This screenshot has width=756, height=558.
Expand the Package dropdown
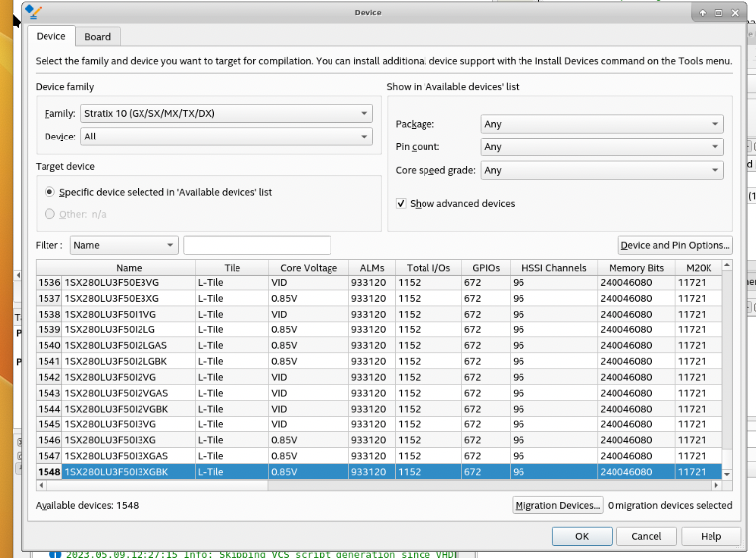click(602, 124)
